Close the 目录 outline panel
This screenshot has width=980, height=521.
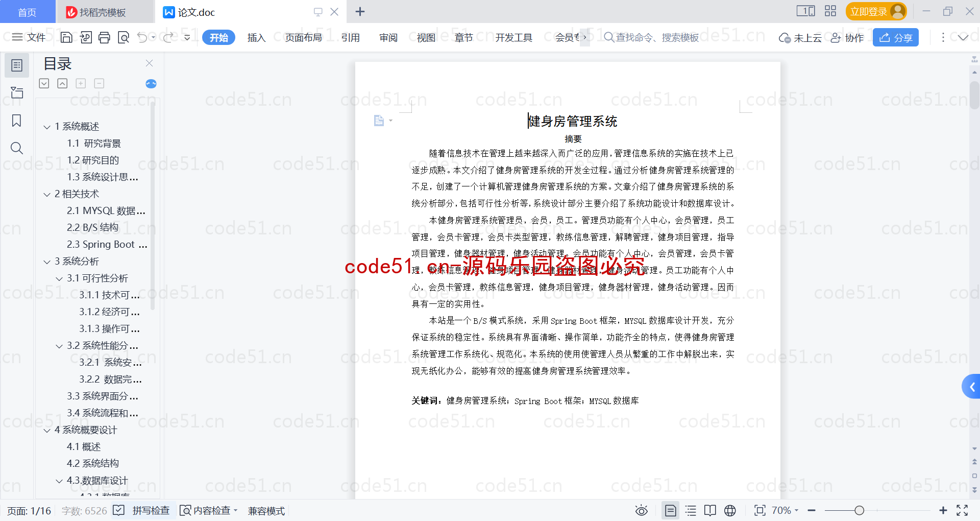click(149, 63)
